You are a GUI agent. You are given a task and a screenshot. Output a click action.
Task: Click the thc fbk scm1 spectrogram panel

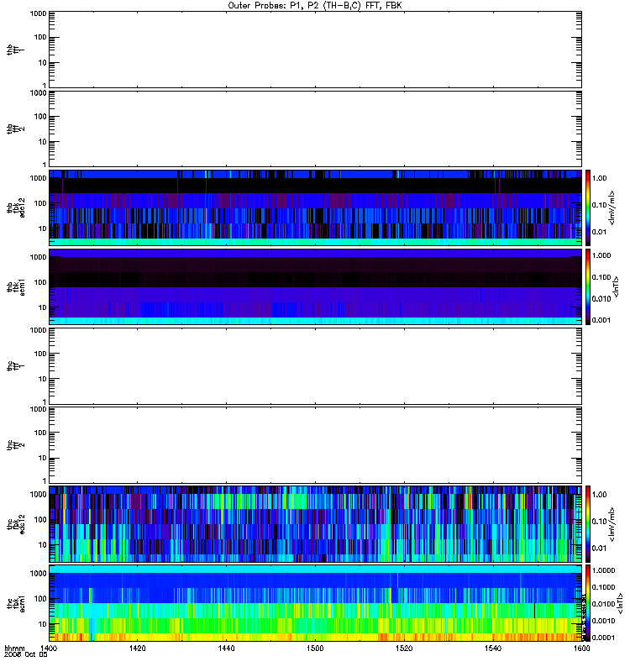315,603
